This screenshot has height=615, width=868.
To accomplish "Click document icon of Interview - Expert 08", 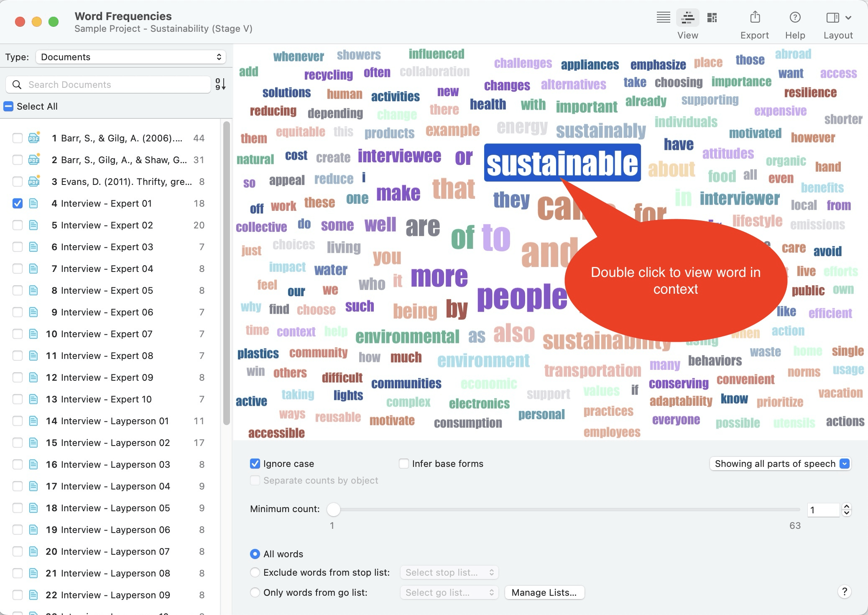I will pyautogui.click(x=33, y=356).
